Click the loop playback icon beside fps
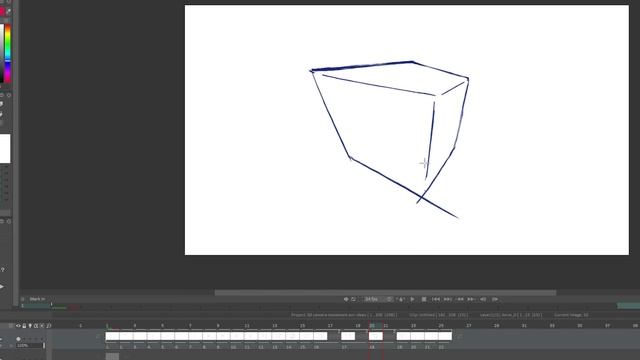Screen dimensions: 640x360 tap(353, 299)
